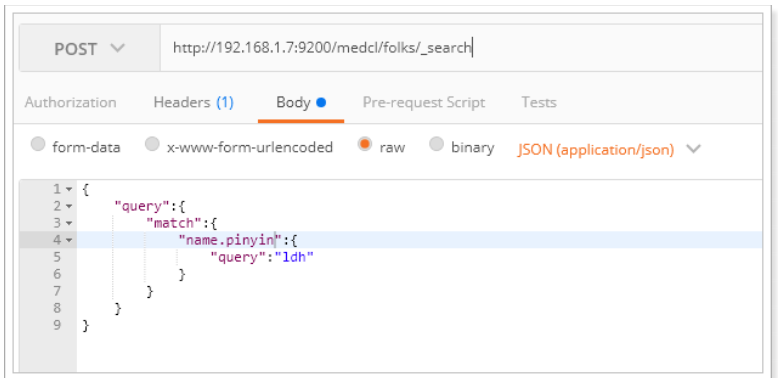
Task: Open the POST method dropdown
Action: (90, 48)
